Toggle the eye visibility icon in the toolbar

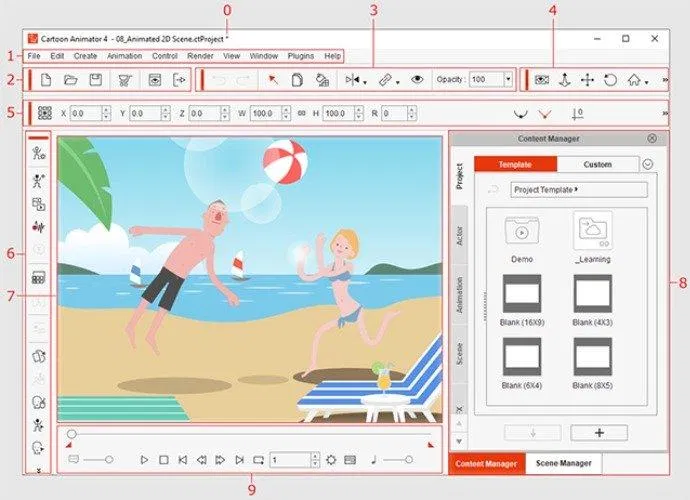(417, 80)
